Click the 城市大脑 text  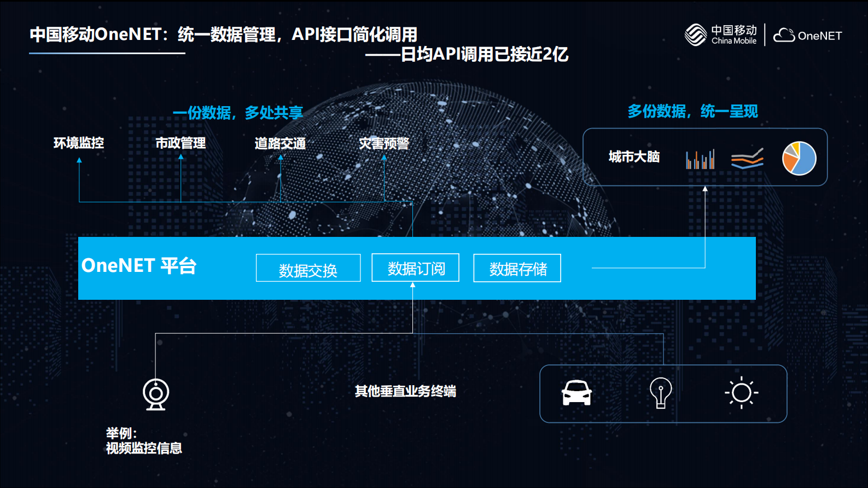(634, 157)
